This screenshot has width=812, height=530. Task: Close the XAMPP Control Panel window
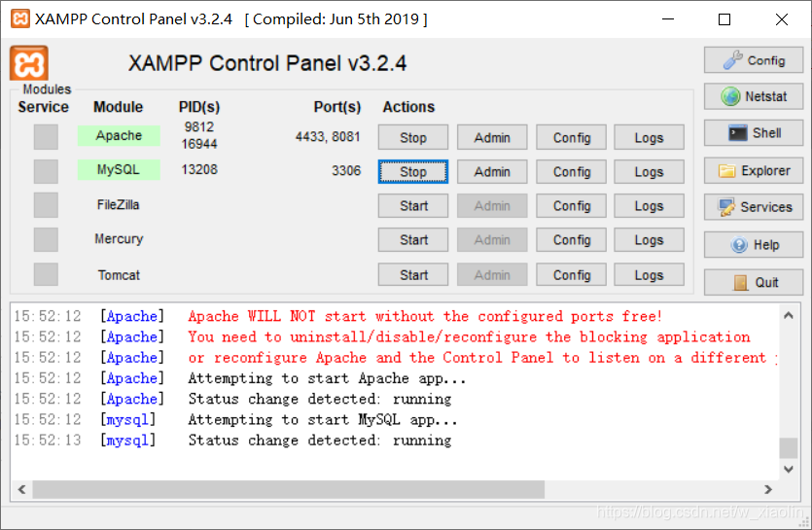pos(782,19)
